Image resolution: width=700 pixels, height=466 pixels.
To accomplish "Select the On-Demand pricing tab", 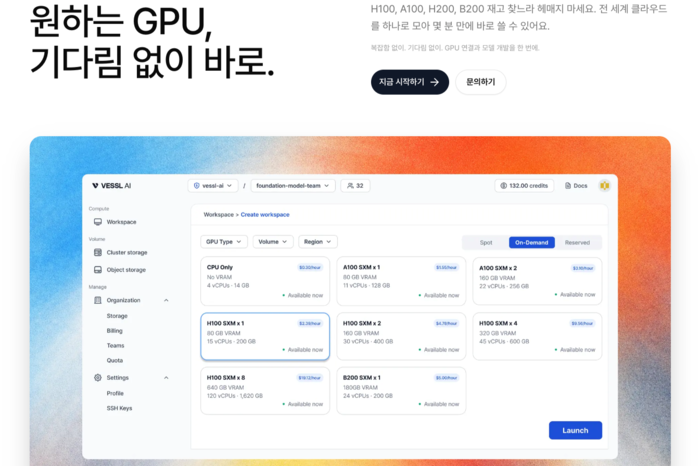I will 532,242.
